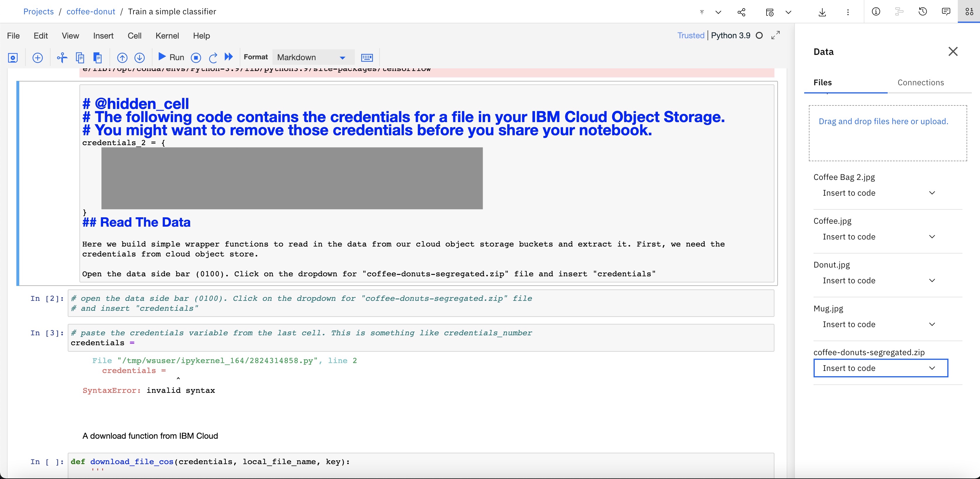The image size is (980, 479).
Task: Click the copy cells icon
Action: click(80, 58)
